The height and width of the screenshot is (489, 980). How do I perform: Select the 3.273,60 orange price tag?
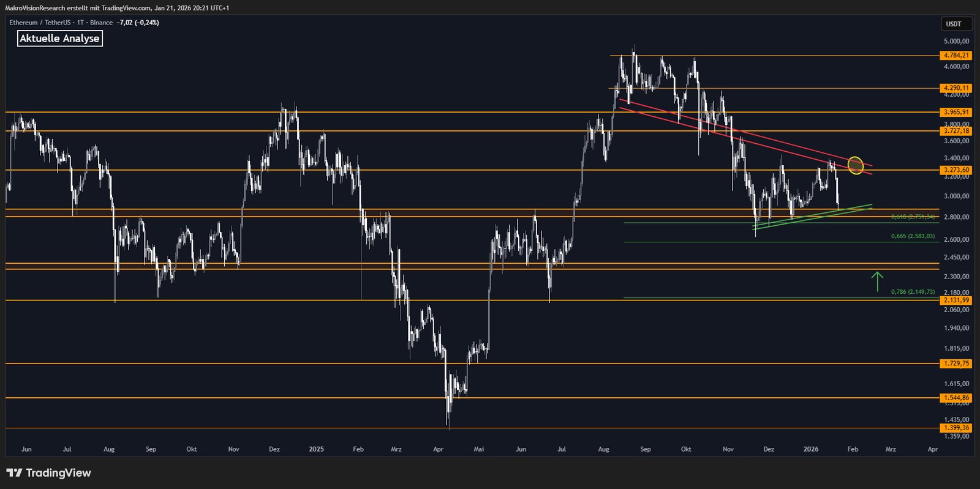(x=956, y=170)
